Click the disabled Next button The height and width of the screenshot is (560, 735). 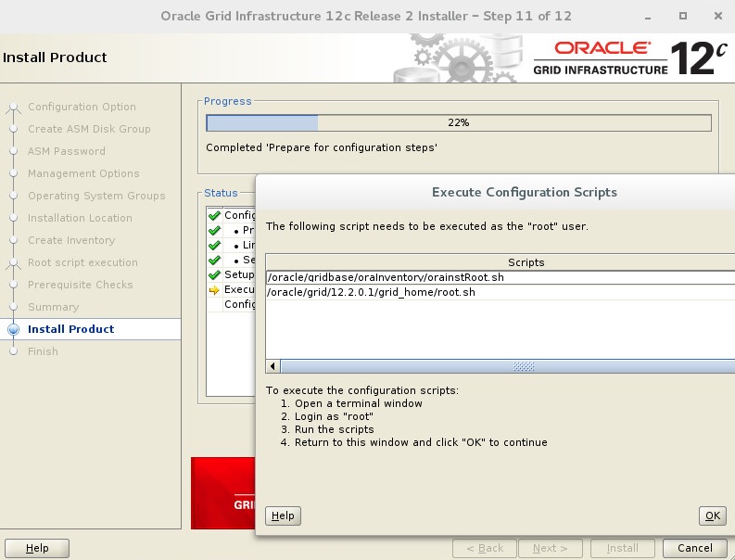(550, 548)
